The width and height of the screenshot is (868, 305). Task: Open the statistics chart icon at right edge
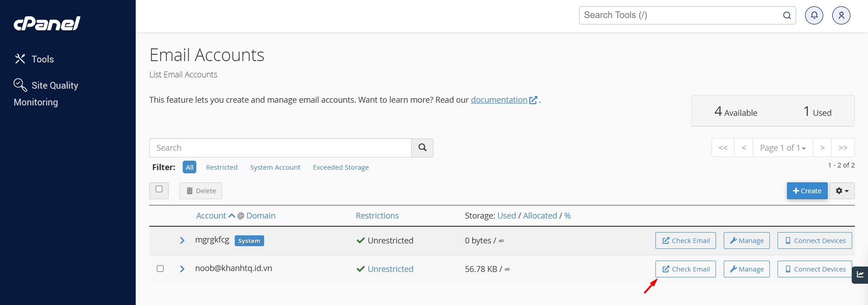click(x=859, y=275)
